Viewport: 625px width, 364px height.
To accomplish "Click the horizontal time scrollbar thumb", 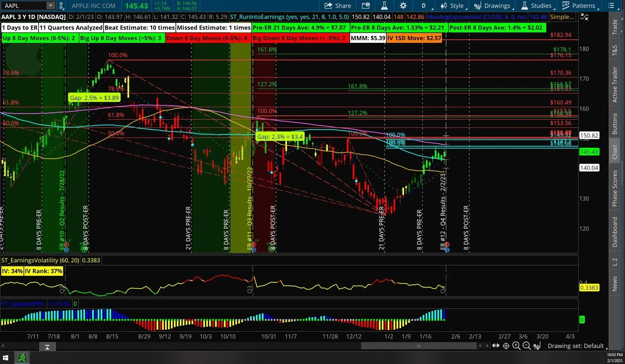I will [x=419, y=346].
